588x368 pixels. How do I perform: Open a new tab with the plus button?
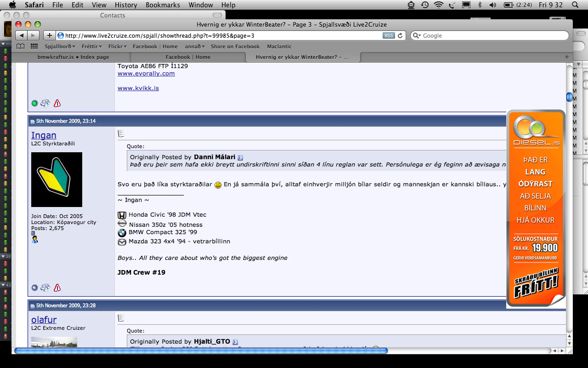[566, 57]
